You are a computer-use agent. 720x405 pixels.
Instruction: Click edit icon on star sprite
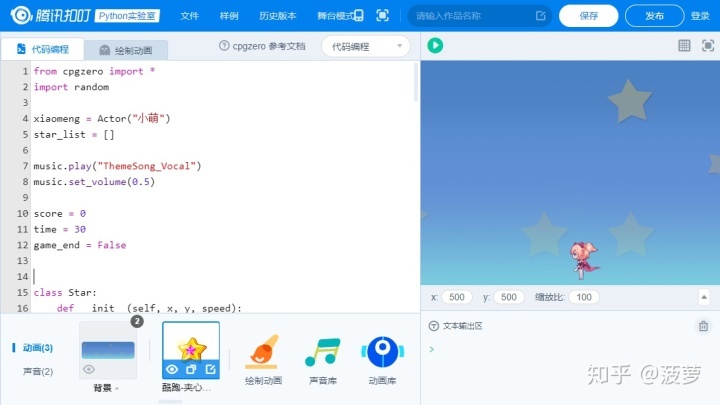(x=210, y=369)
